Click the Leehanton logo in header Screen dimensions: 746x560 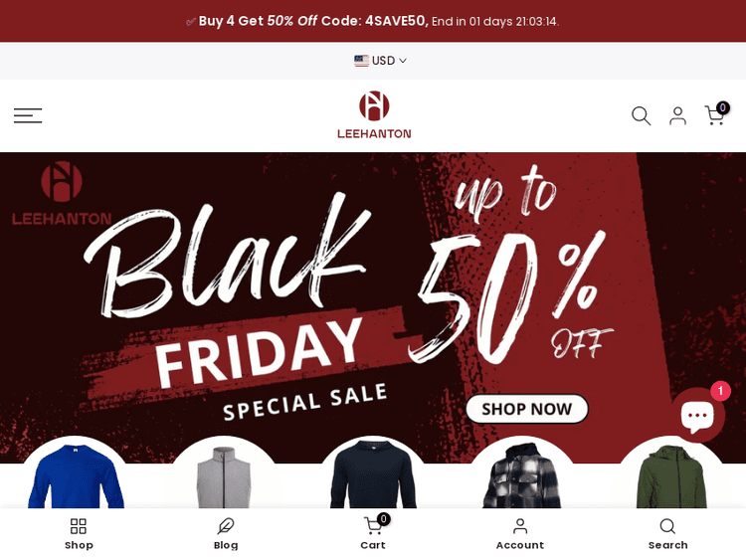(x=374, y=115)
